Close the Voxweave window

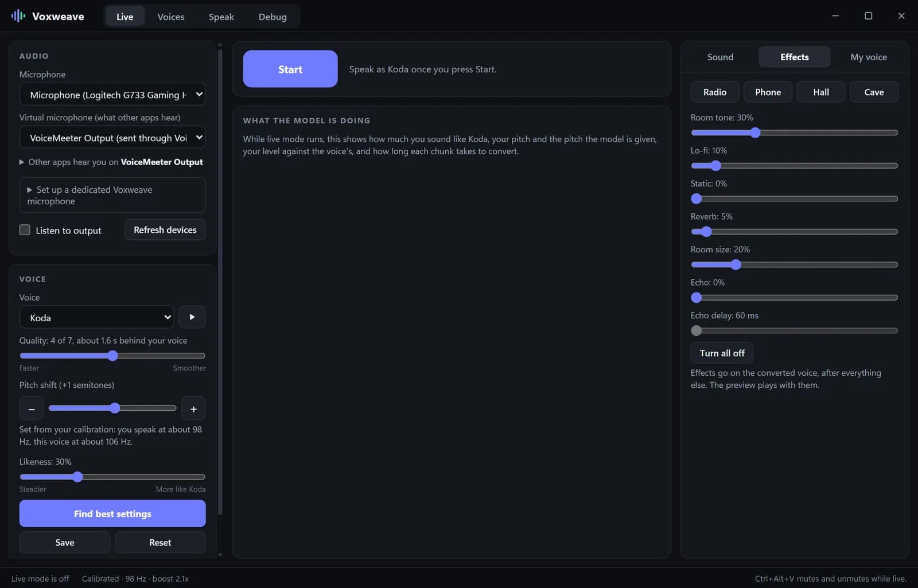click(901, 16)
